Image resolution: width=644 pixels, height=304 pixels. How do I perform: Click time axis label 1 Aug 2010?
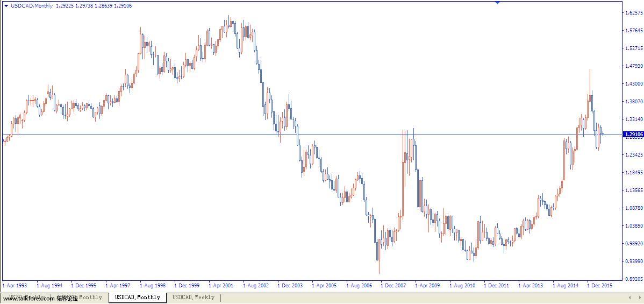[462, 285]
